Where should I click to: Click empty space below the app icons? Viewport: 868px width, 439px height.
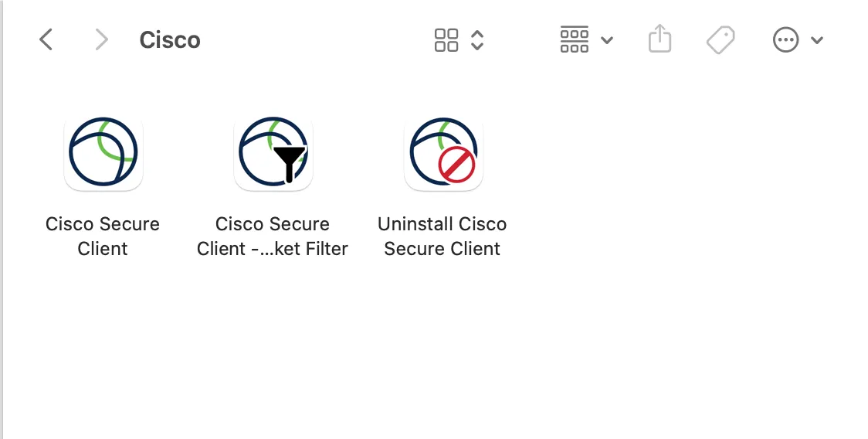point(432,356)
